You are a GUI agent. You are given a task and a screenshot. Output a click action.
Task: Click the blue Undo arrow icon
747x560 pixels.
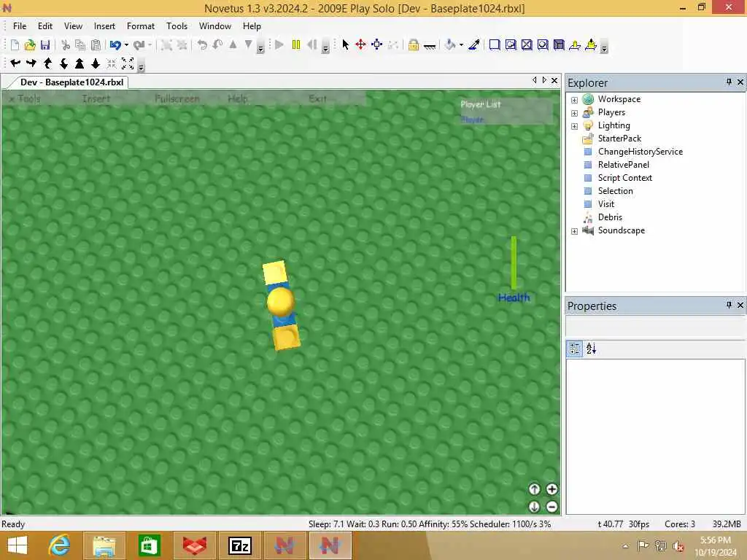point(115,44)
